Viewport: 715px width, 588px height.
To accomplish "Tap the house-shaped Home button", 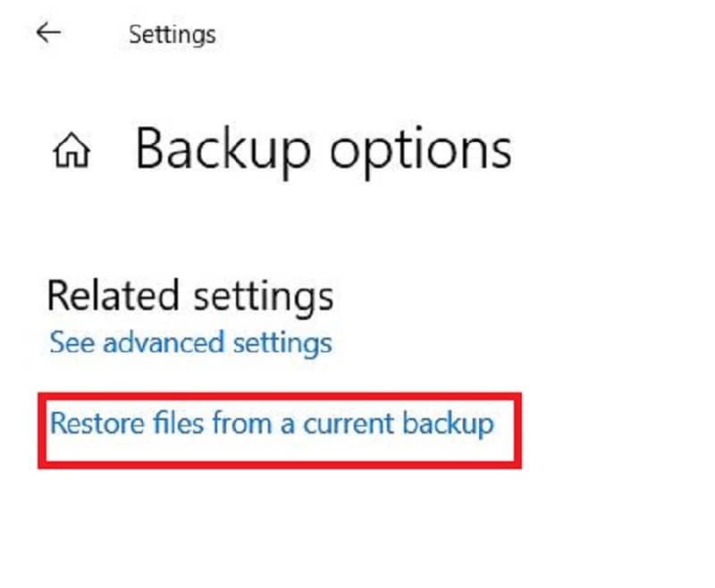I will (73, 152).
